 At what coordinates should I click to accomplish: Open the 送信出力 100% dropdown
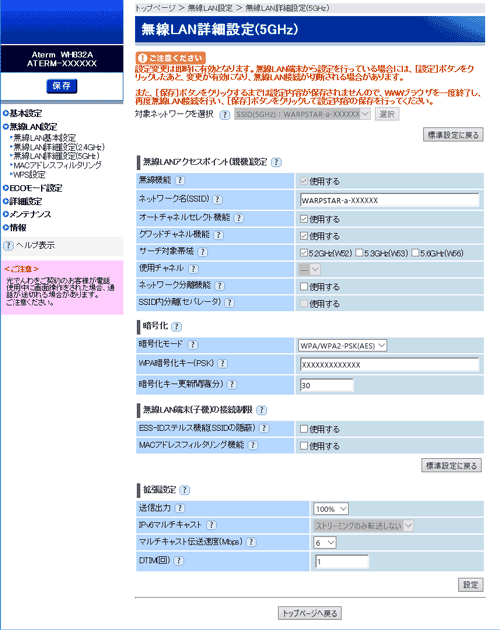[331, 509]
